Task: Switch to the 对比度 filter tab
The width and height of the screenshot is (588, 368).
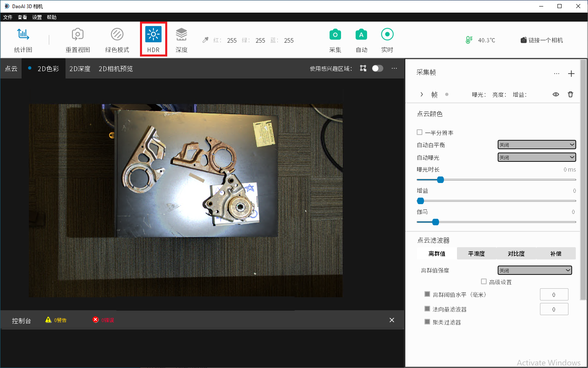Action: click(516, 253)
